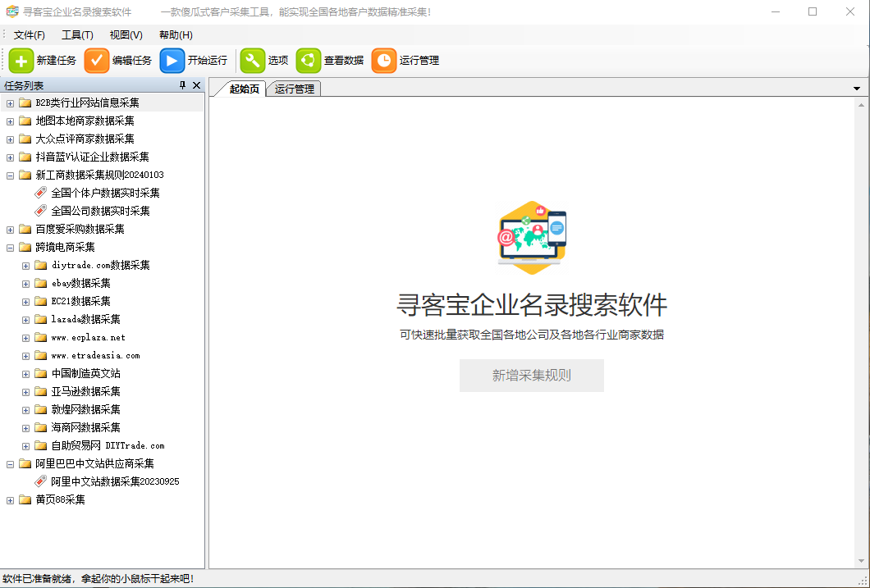Select 全国公司数据实时采集 task

(100, 211)
